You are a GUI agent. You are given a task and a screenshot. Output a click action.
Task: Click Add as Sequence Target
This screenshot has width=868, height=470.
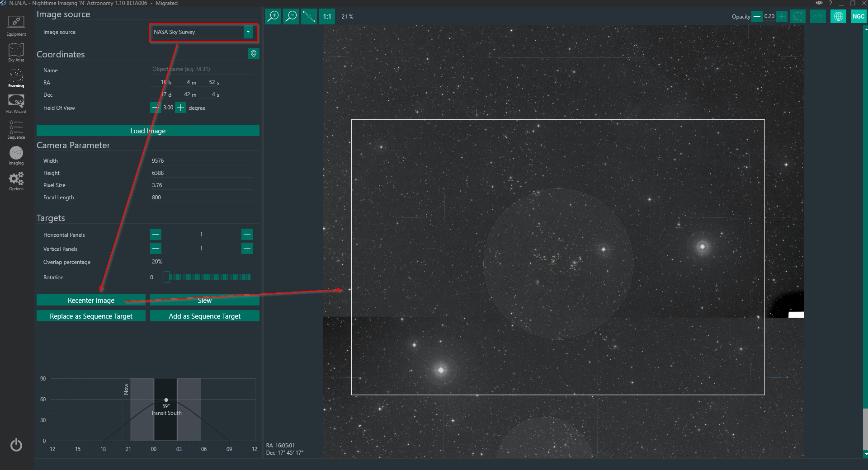pos(205,316)
